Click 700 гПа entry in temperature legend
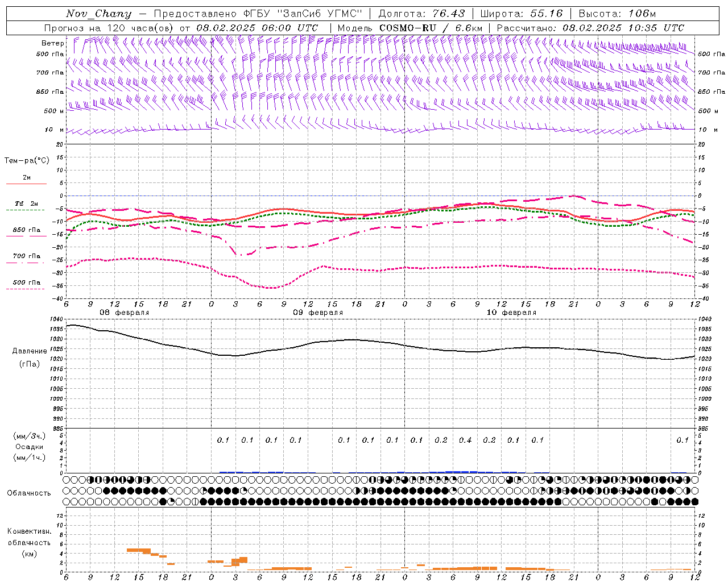Screen dimensions: 728x582 click(27, 256)
